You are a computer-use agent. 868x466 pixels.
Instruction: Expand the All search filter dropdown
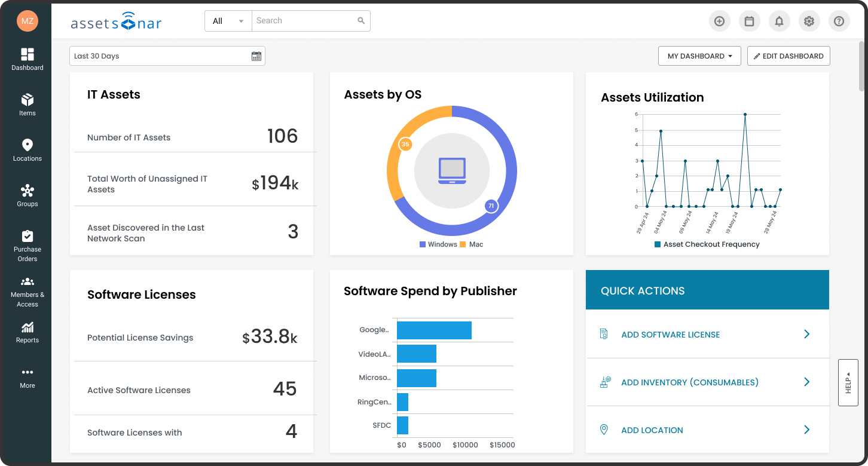coord(228,21)
